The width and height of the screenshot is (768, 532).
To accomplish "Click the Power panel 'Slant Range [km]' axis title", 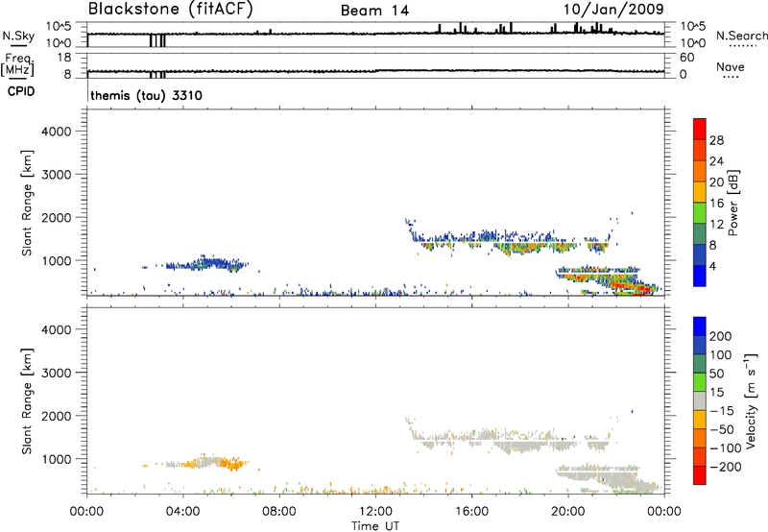I will 27,203.
